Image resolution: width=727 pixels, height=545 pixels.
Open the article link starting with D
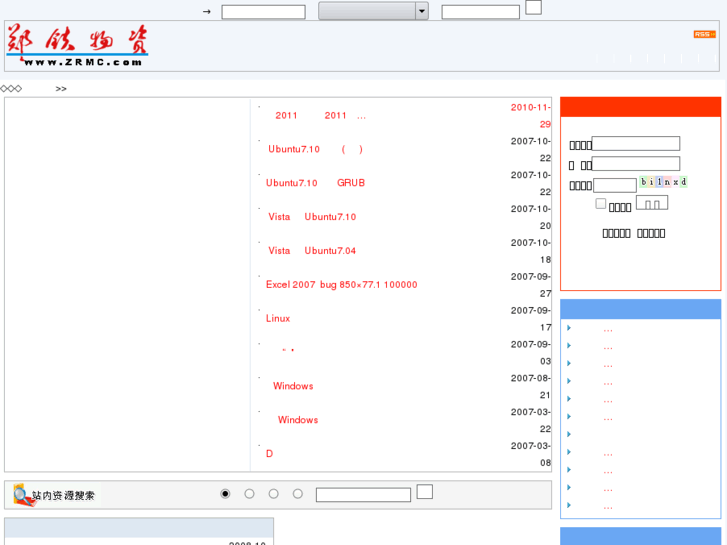tap(269, 454)
